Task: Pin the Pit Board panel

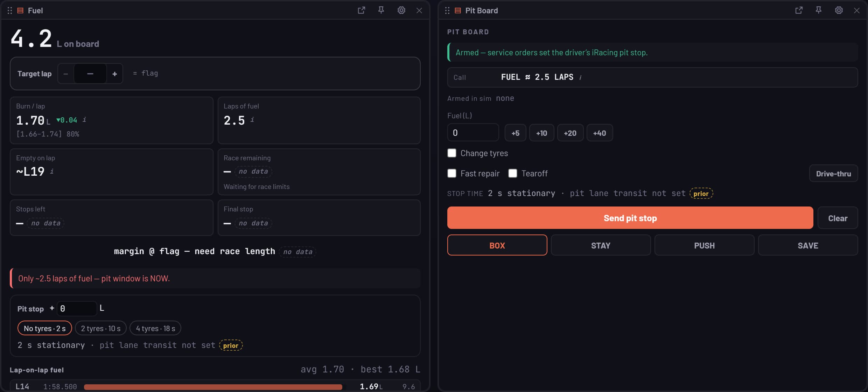Action: pyautogui.click(x=819, y=10)
